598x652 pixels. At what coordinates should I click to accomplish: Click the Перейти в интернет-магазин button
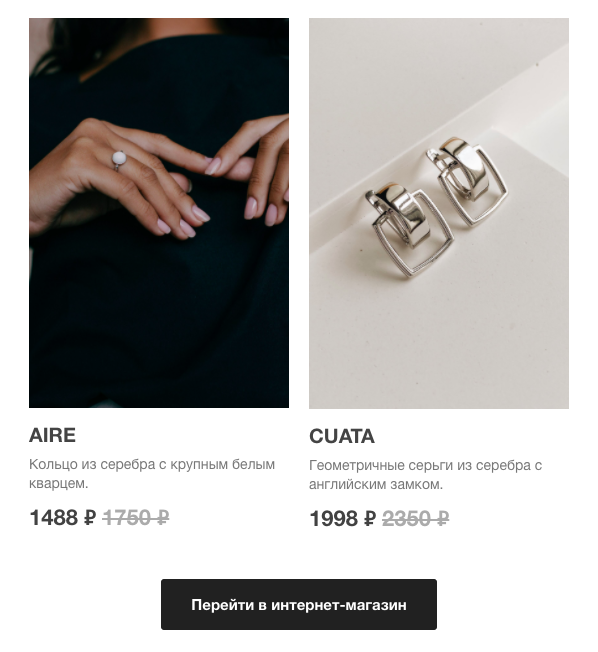point(299,604)
